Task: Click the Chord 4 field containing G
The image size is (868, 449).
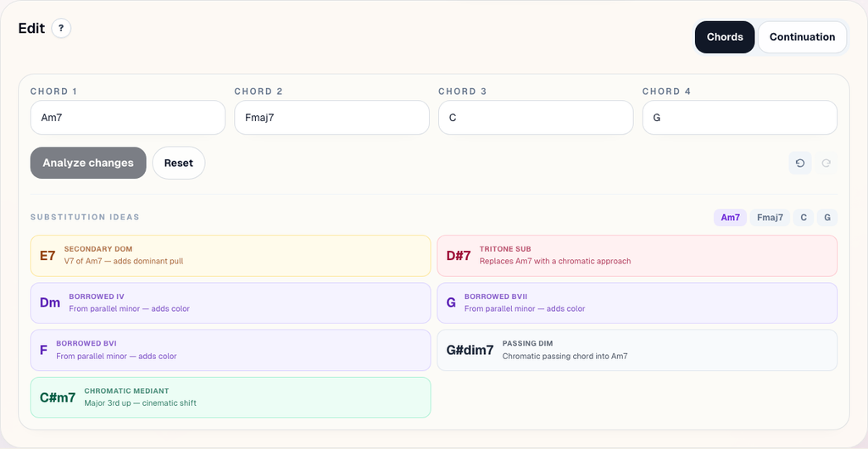Action: [x=739, y=117]
